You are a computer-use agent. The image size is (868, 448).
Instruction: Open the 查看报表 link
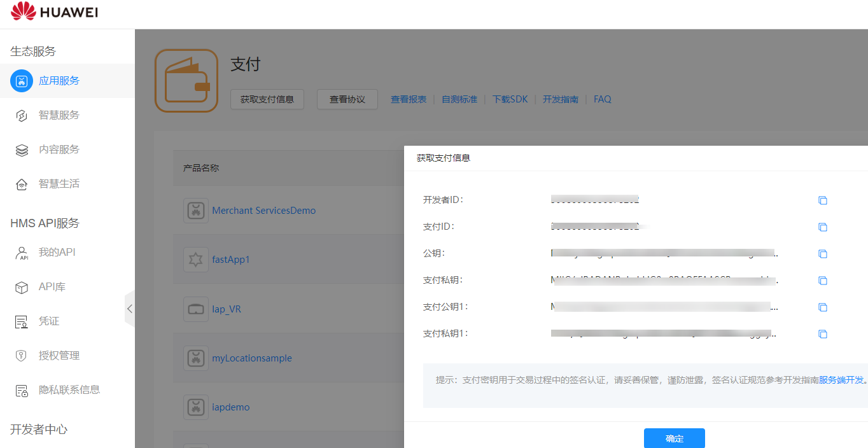(x=409, y=99)
